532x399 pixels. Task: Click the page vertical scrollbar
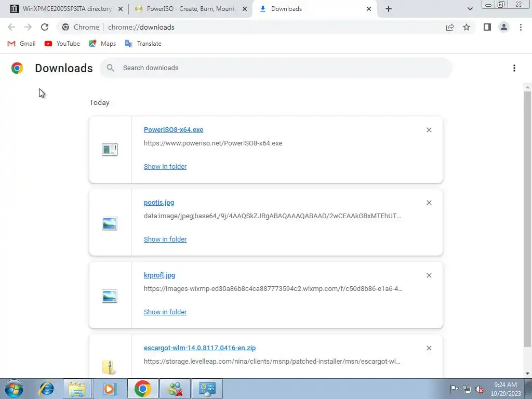pos(527,219)
